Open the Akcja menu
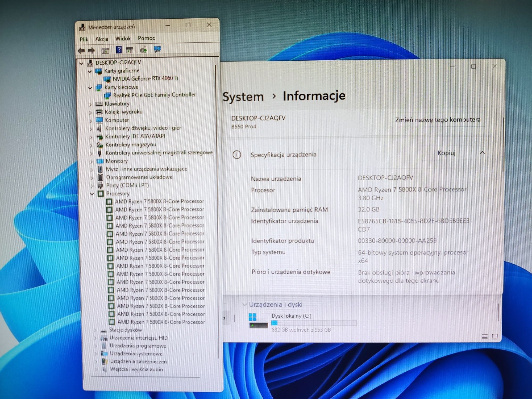This screenshot has width=532, height=399. (x=102, y=39)
